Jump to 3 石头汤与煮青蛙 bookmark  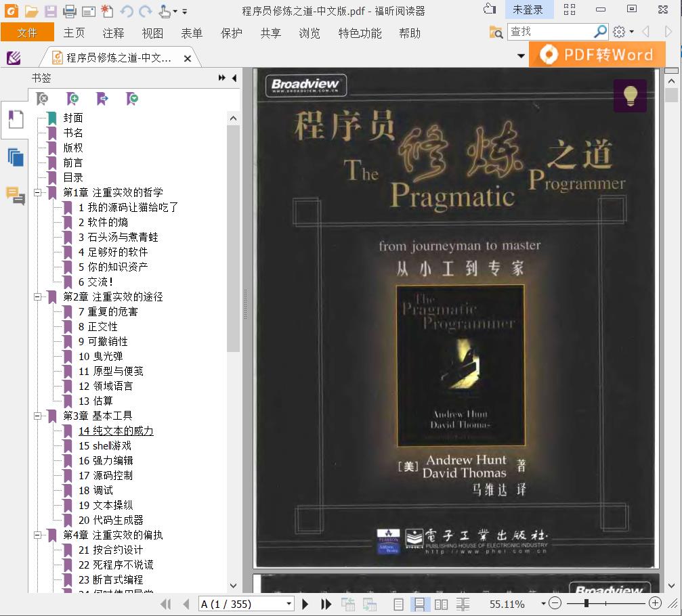119,237
